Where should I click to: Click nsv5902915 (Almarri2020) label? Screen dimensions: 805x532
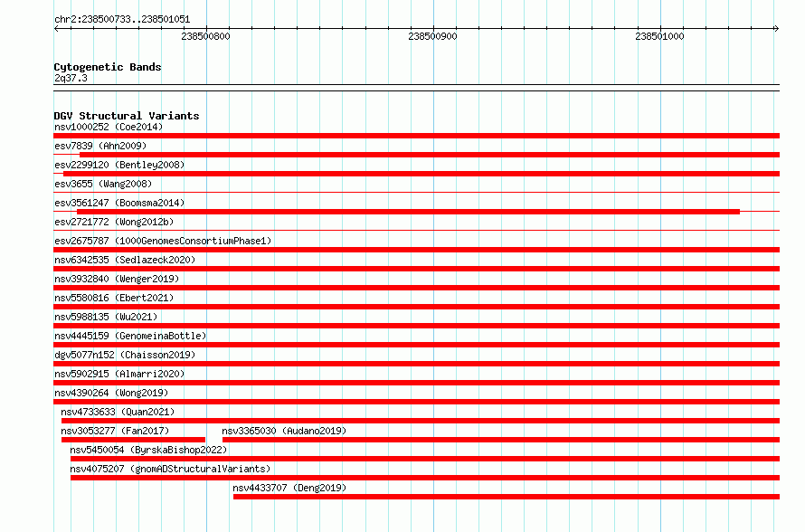tap(119, 374)
